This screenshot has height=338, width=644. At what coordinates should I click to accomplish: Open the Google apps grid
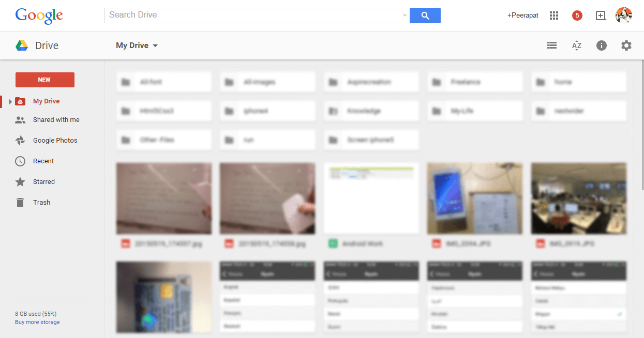tap(554, 16)
